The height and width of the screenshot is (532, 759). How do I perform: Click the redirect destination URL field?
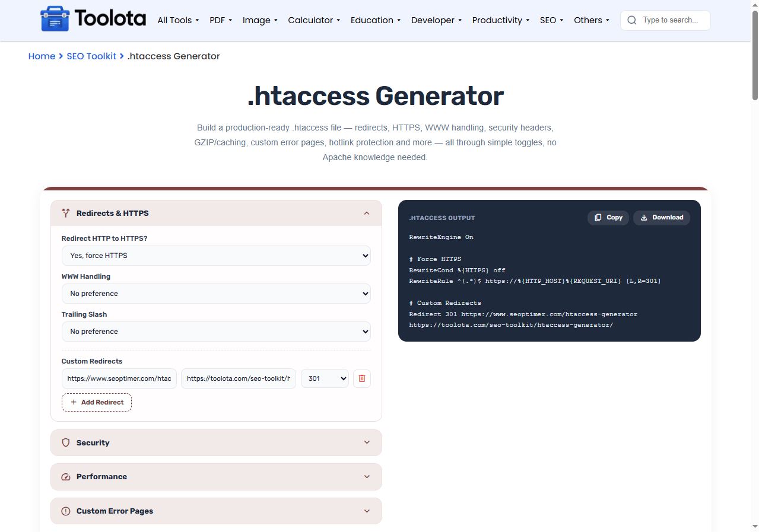(x=239, y=378)
